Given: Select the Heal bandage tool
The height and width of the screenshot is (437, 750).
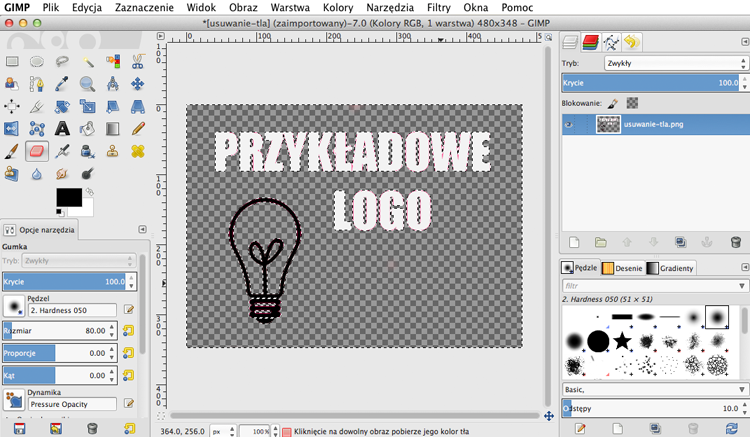Looking at the screenshot, I should (x=138, y=152).
